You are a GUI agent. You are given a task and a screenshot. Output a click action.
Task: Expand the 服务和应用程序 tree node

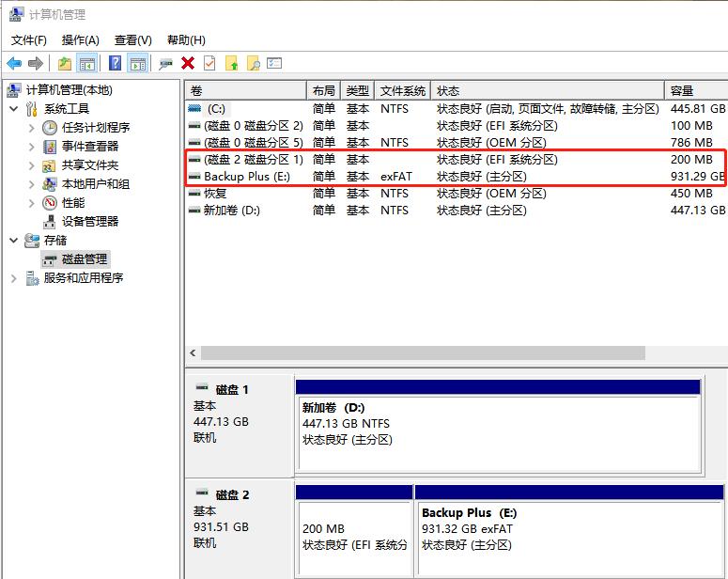14,278
